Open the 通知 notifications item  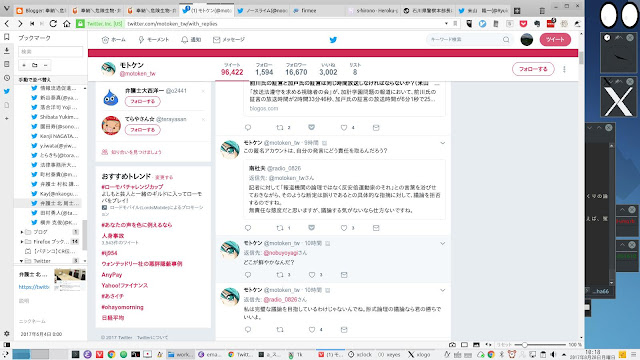pyautogui.click(x=191, y=40)
